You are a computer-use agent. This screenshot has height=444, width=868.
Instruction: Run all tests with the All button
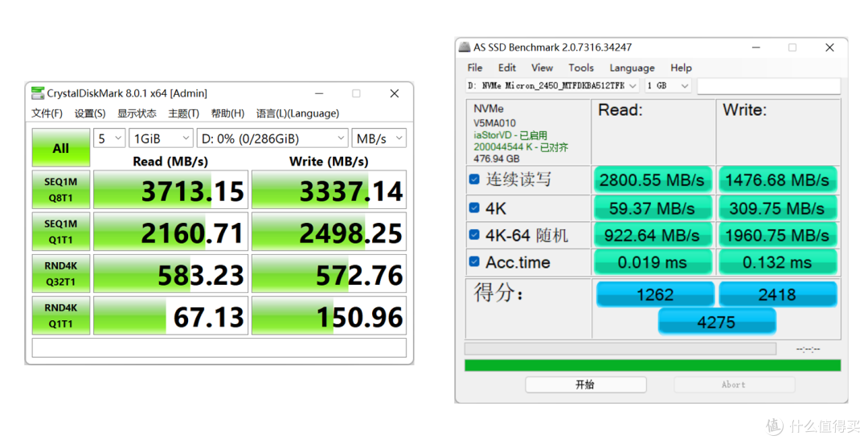click(x=61, y=148)
